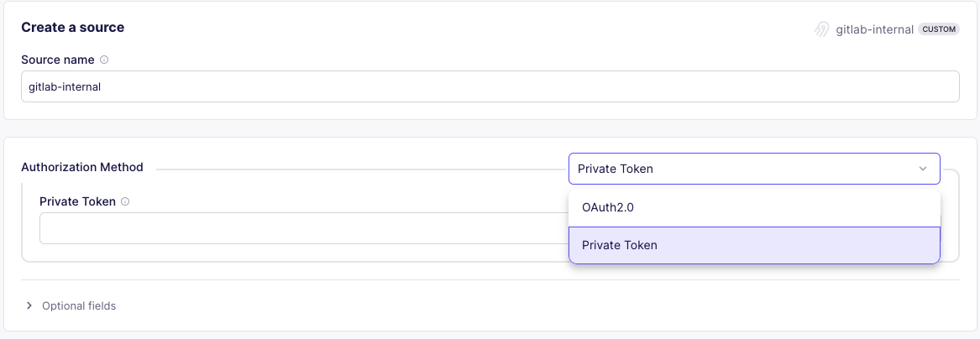The image size is (980, 339).
Task: Click the Airbyte connector logo beside gitlab-internal
Action: (822, 29)
